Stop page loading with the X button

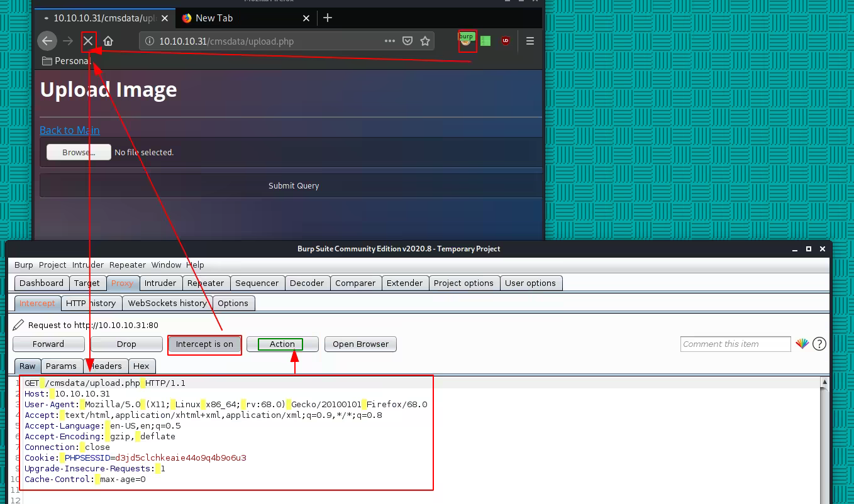coord(88,41)
